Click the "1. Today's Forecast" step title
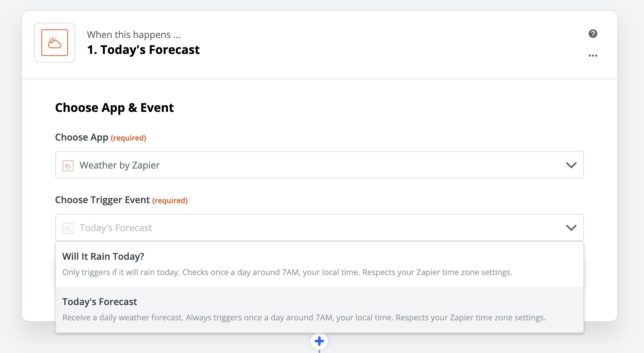Image resolution: width=644 pixels, height=353 pixels. [x=143, y=50]
